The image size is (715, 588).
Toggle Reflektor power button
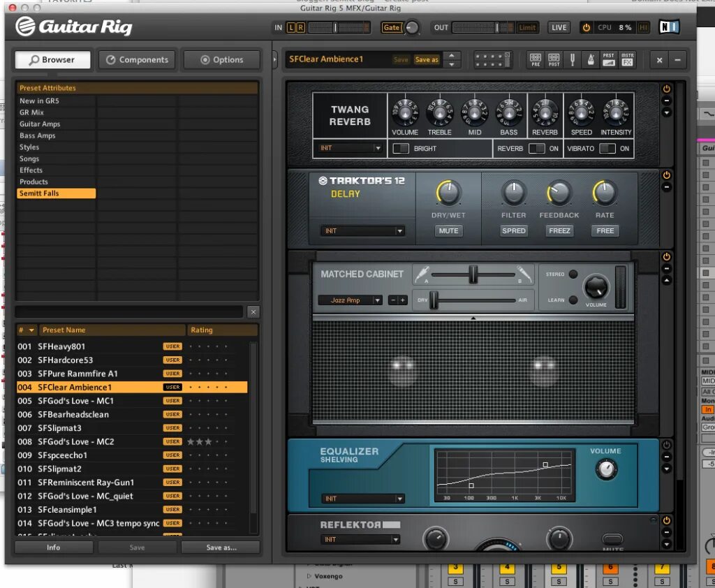tap(667, 520)
